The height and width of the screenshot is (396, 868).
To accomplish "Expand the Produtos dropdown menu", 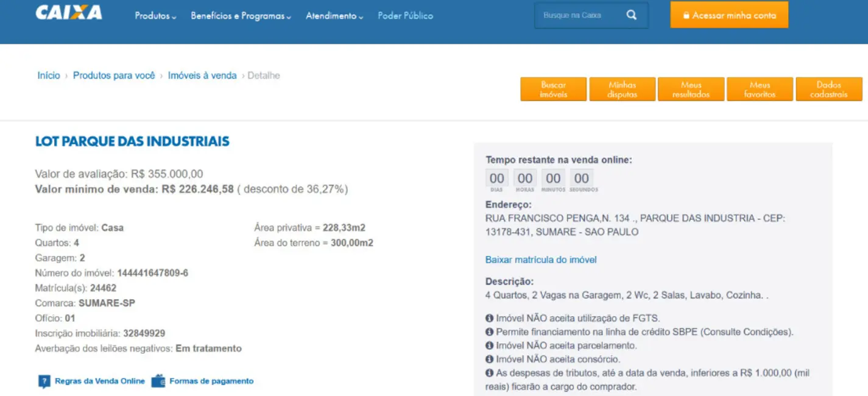I will tap(155, 16).
